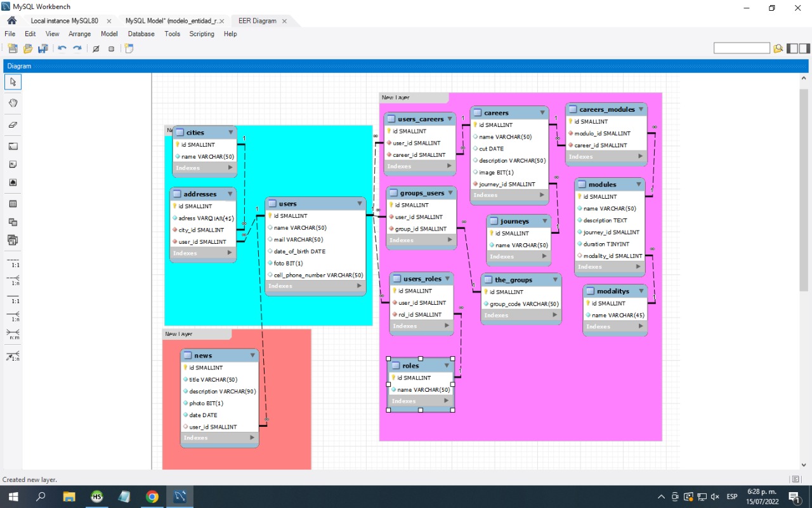Mute the system volume in the taskbar
Viewport: 812px width, 508px height.
point(714,497)
